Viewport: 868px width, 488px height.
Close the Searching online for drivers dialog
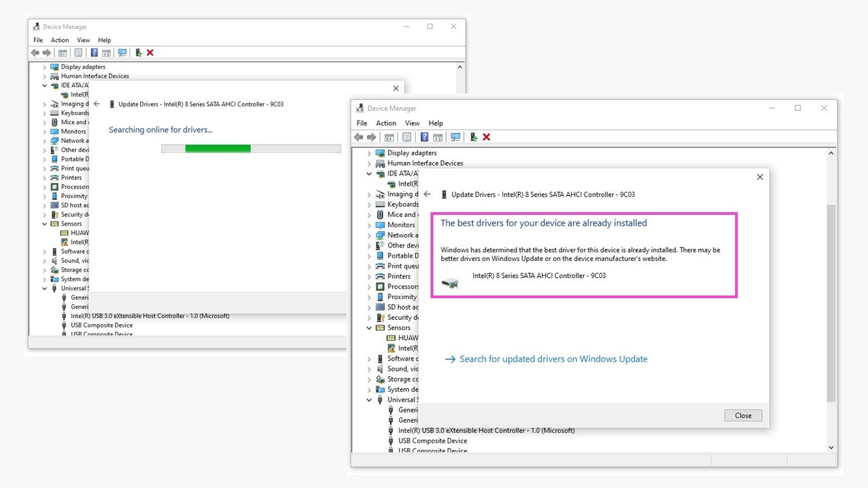point(396,88)
